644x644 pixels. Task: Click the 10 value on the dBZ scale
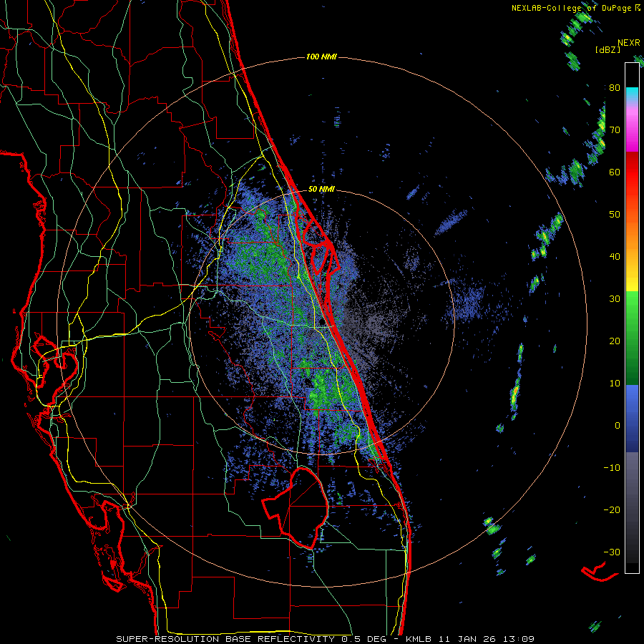tap(615, 384)
